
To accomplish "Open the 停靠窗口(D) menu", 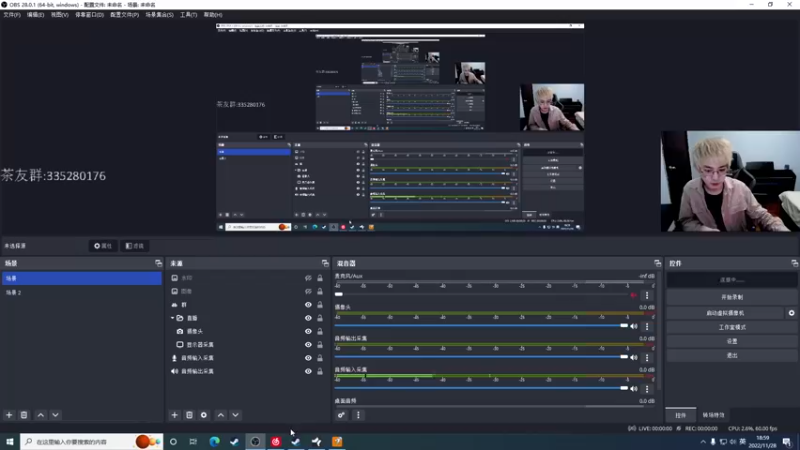I will 89,15.
